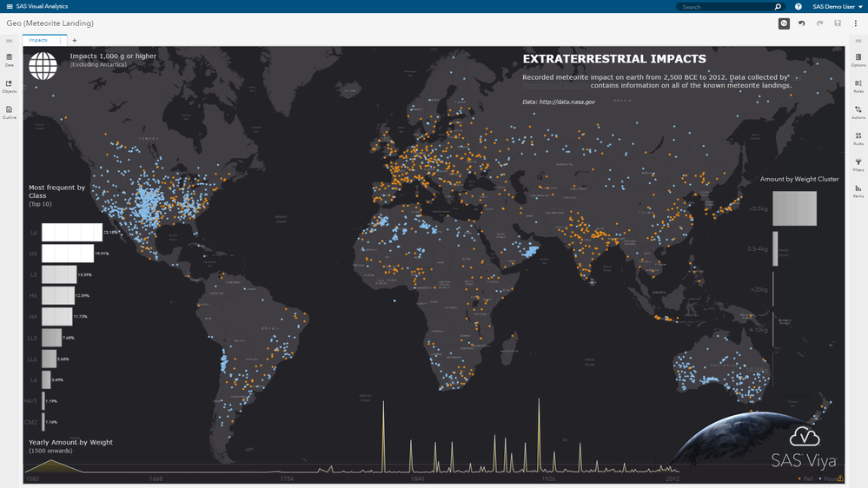868x488 pixels.
Task: Click the 'Yearly Amount by Weight' label
Action: (x=71, y=442)
